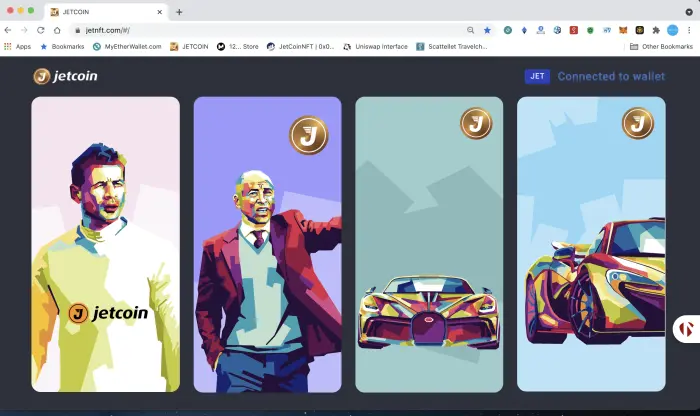Click the gold J coin on the light blue card
The image size is (700, 416).
pos(638,123)
